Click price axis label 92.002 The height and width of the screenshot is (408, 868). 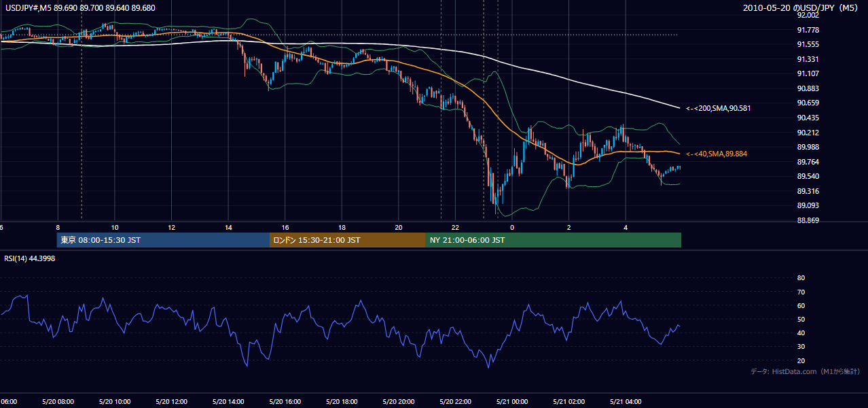point(807,15)
